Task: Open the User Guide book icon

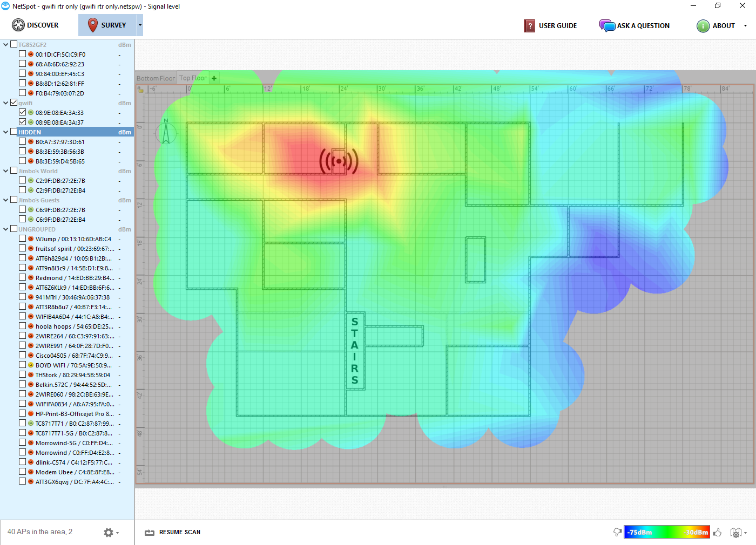Action: pos(529,25)
